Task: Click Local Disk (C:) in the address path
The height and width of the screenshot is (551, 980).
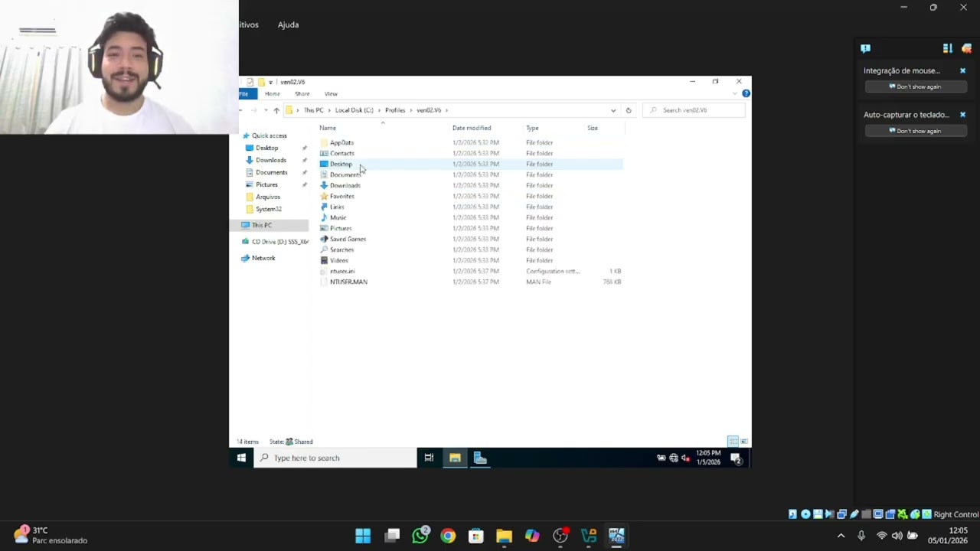Action: click(354, 110)
